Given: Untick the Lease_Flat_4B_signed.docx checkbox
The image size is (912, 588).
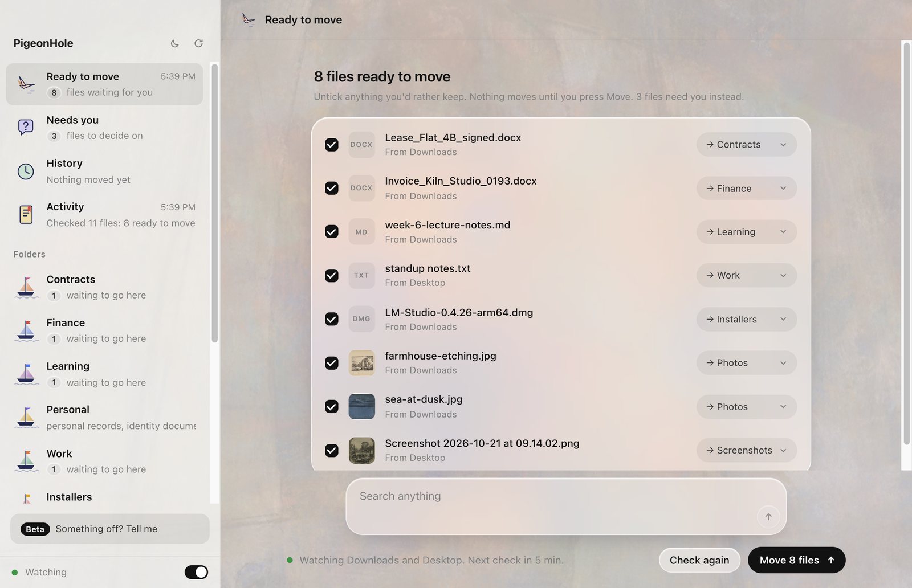Looking at the screenshot, I should pos(332,145).
